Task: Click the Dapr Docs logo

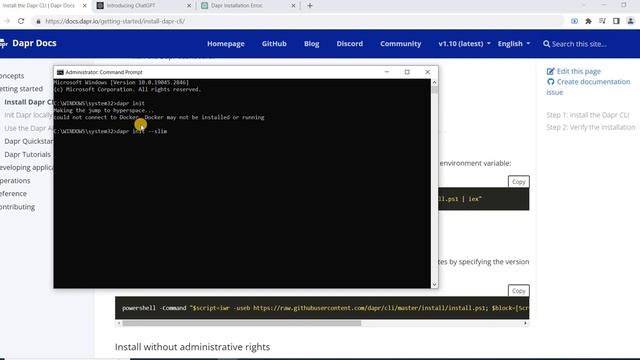Action: coord(28,43)
